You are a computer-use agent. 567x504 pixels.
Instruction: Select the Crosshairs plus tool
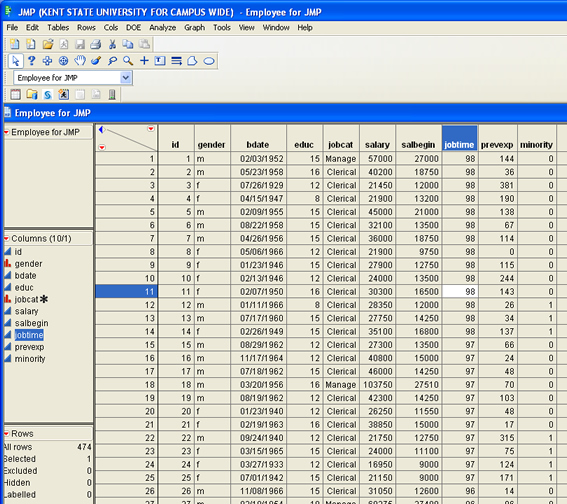[x=144, y=60]
